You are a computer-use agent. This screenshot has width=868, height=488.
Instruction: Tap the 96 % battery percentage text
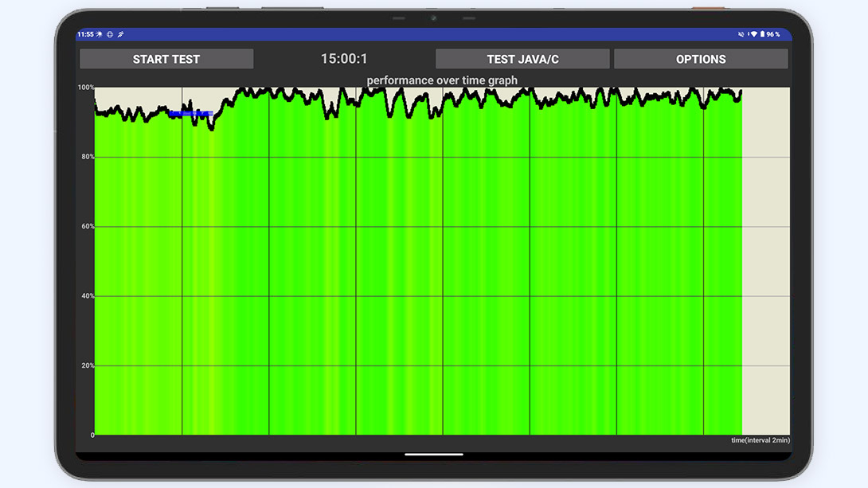click(773, 34)
